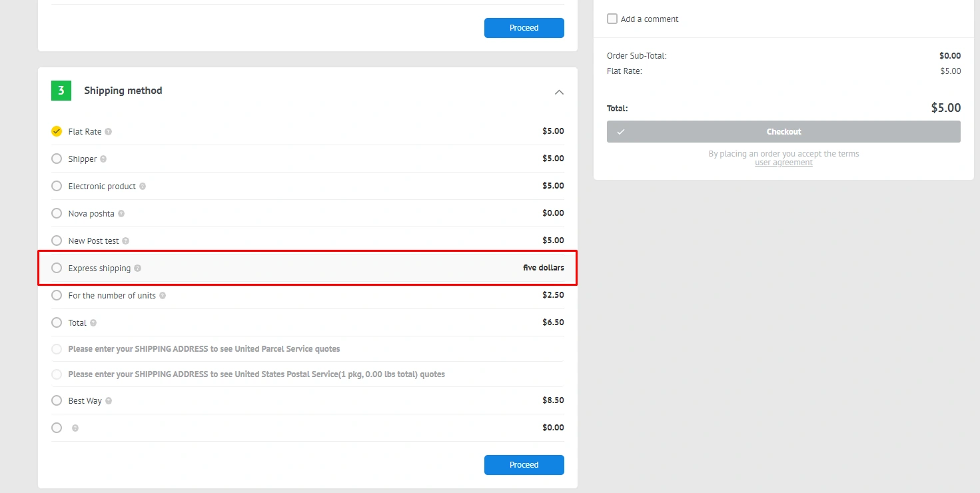Click help icon next to Flat Rate
The height and width of the screenshot is (493, 980).
coord(109,132)
